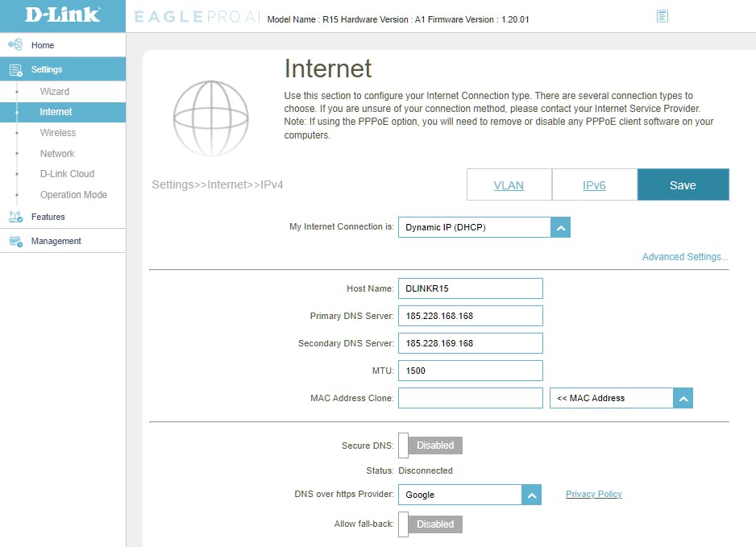Click the IPv6 tab link

tap(594, 185)
